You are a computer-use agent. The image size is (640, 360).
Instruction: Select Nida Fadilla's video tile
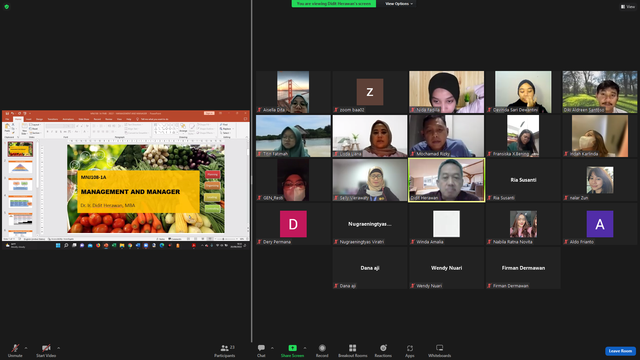tap(447, 92)
